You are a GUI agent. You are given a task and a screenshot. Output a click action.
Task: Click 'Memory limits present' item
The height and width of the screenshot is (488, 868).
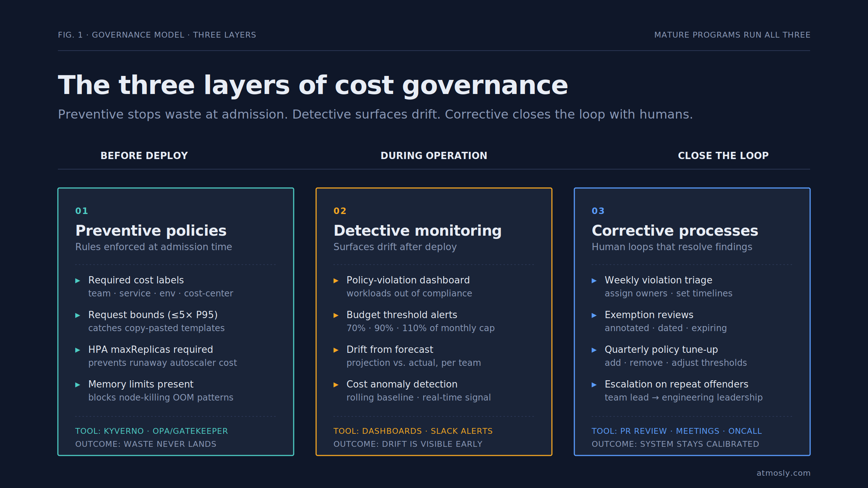(x=141, y=384)
